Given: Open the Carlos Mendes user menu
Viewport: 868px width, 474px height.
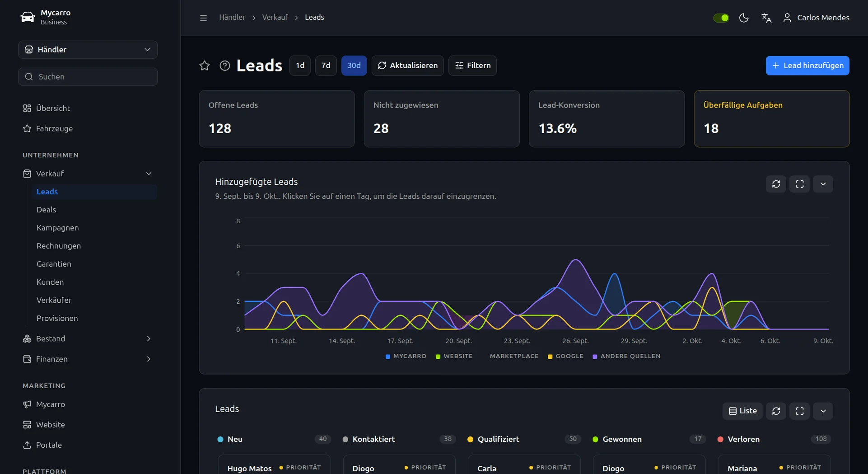Looking at the screenshot, I should click(x=816, y=18).
